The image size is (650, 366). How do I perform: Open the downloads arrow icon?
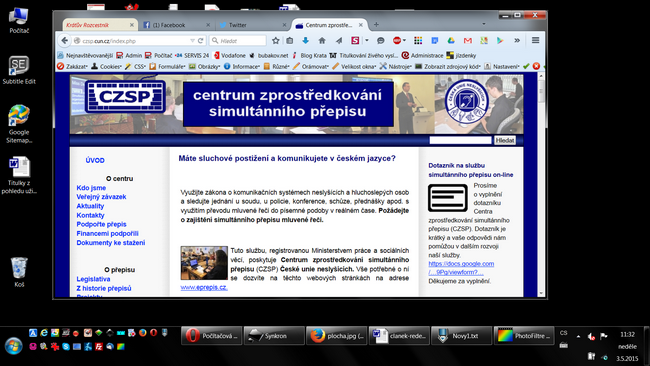pos(306,41)
